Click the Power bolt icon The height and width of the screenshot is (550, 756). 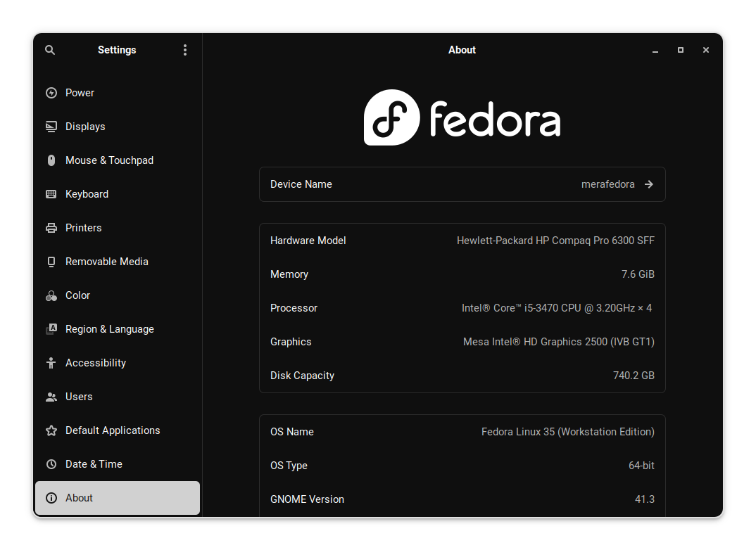[51, 93]
